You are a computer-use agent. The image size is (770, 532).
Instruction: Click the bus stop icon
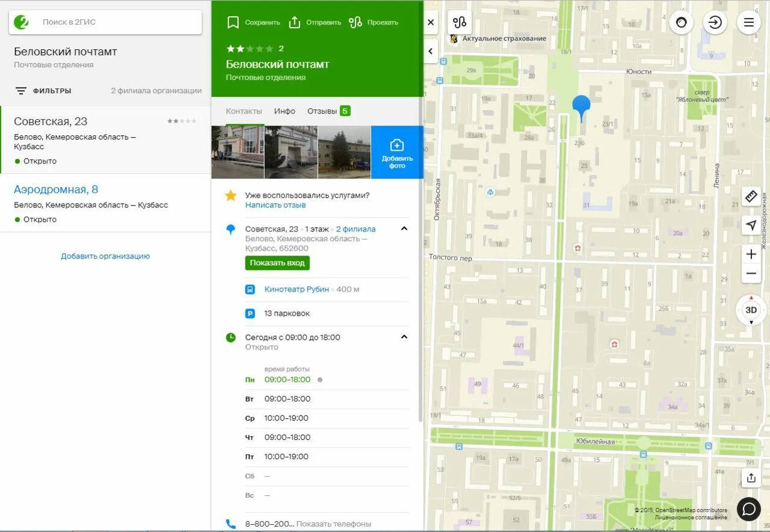pyautogui.click(x=250, y=290)
